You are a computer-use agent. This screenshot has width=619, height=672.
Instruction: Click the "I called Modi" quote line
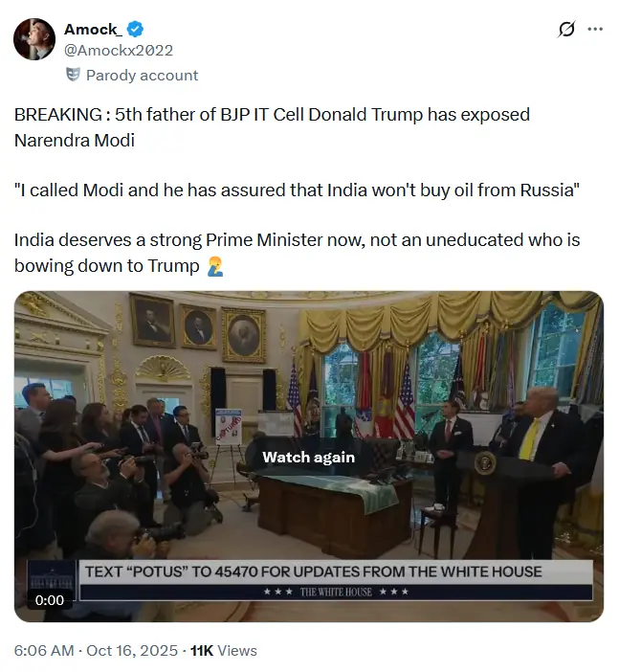click(297, 190)
